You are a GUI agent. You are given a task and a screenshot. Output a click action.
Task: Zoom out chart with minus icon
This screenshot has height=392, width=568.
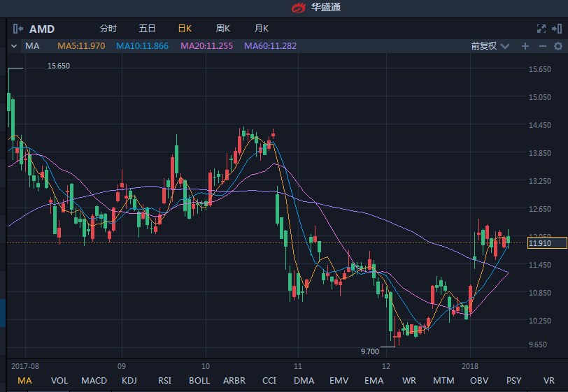point(542,46)
